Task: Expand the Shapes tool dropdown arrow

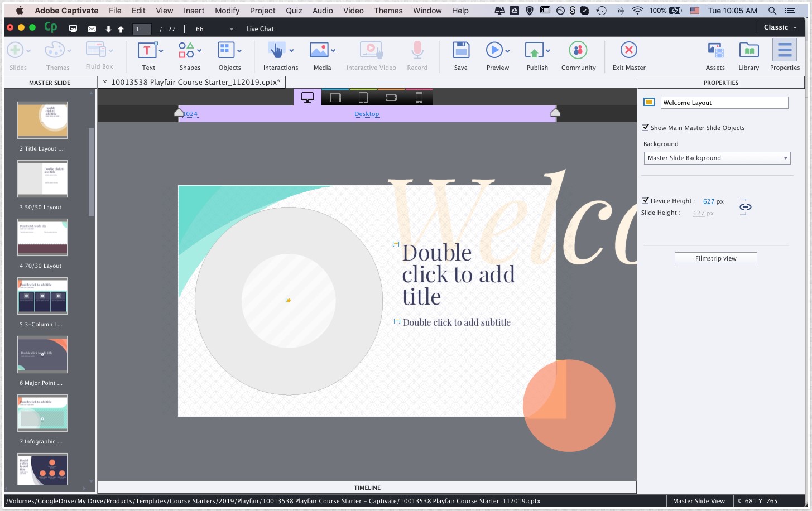Action: point(199,51)
